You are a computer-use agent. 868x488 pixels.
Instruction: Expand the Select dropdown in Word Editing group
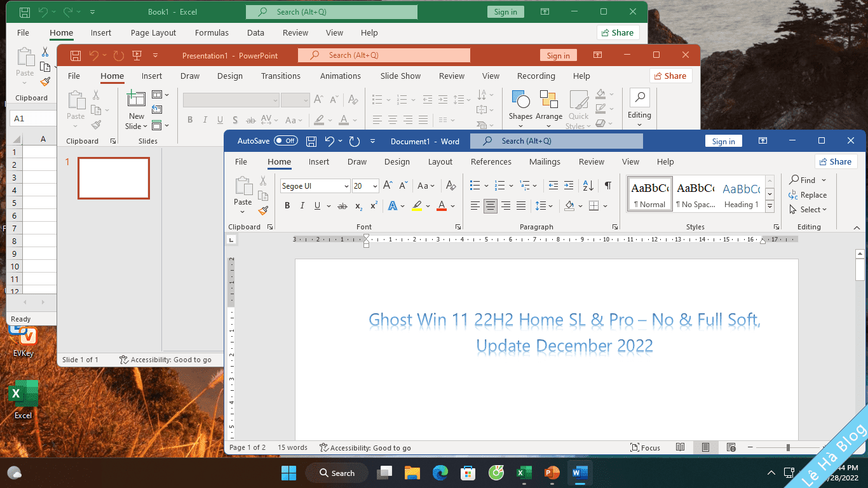[x=808, y=210]
